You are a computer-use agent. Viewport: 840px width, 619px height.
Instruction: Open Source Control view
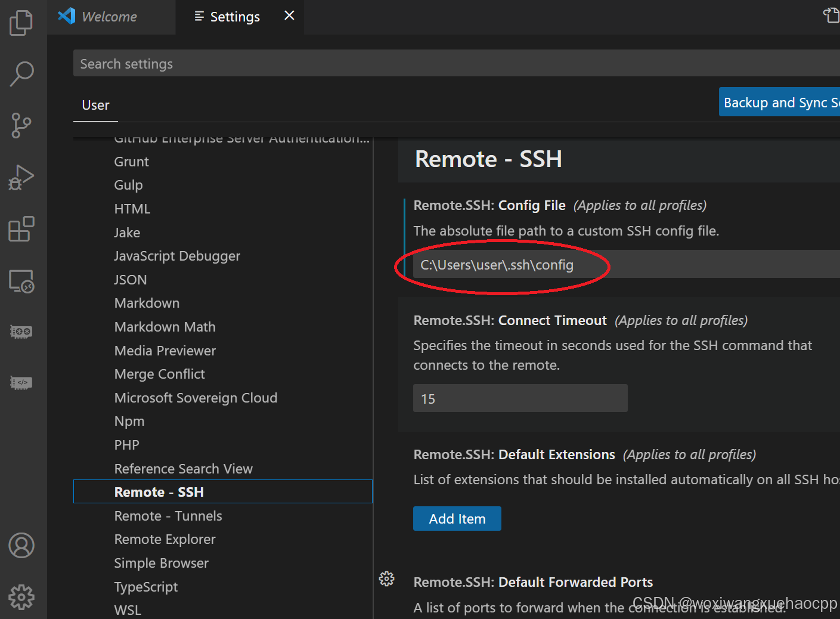point(21,126)
